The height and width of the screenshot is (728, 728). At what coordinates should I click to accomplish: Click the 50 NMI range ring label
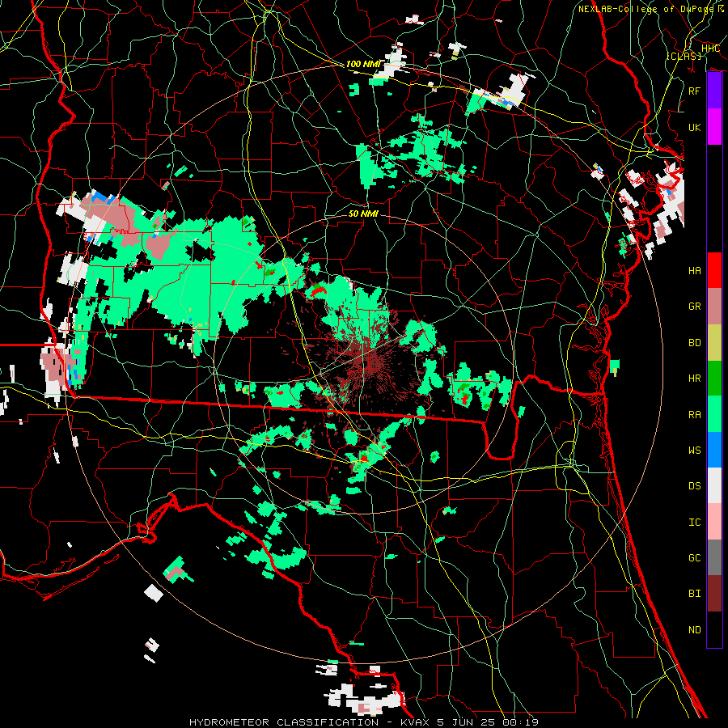click(363, 214)
